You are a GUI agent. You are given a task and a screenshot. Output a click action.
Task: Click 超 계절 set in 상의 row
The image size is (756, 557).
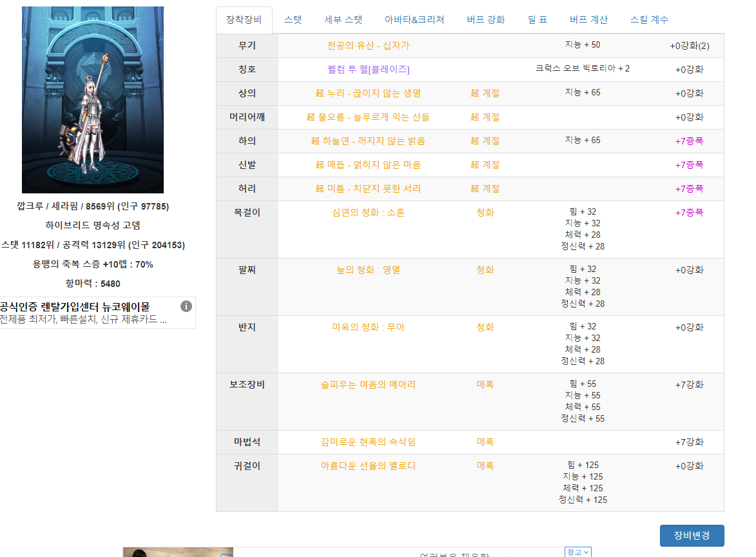click(485, 93)
